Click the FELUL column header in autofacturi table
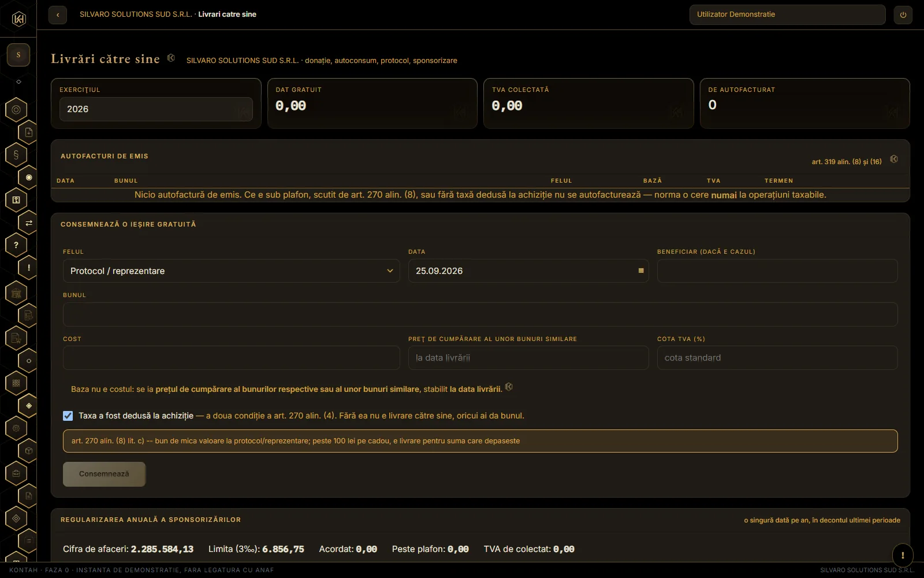Screen dimensions: 924x578 tap(561, 181)
